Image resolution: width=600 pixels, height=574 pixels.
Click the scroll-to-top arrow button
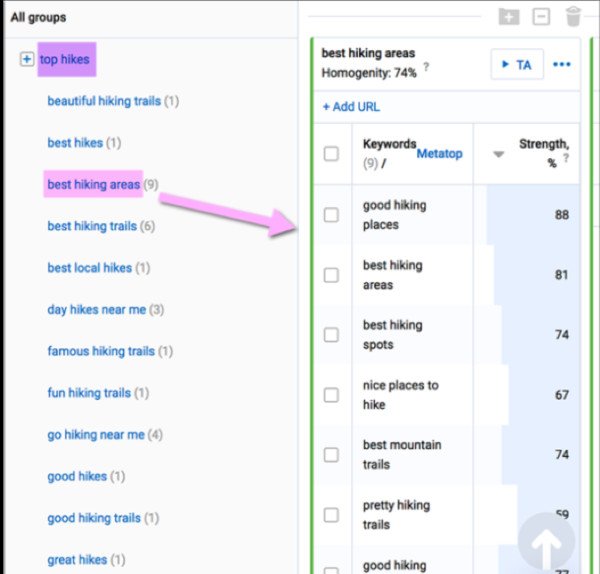click(x=546, y=541)
